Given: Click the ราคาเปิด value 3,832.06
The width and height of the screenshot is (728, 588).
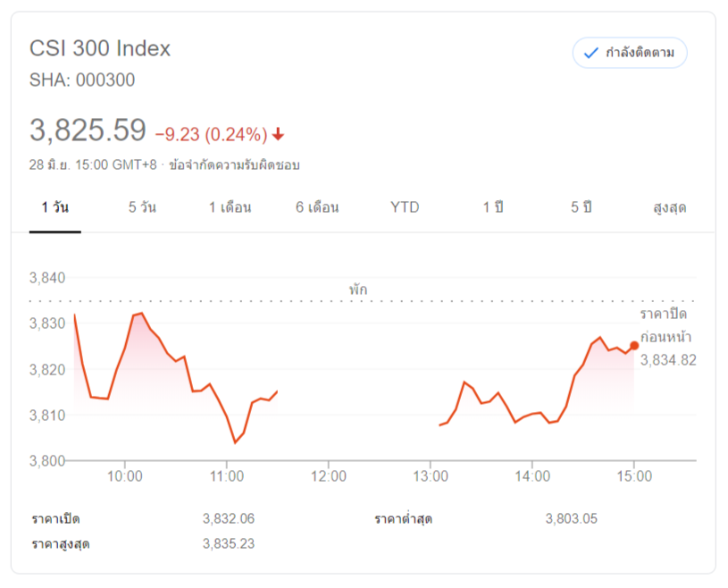Looking at the screenshot, I should [229, 518].
